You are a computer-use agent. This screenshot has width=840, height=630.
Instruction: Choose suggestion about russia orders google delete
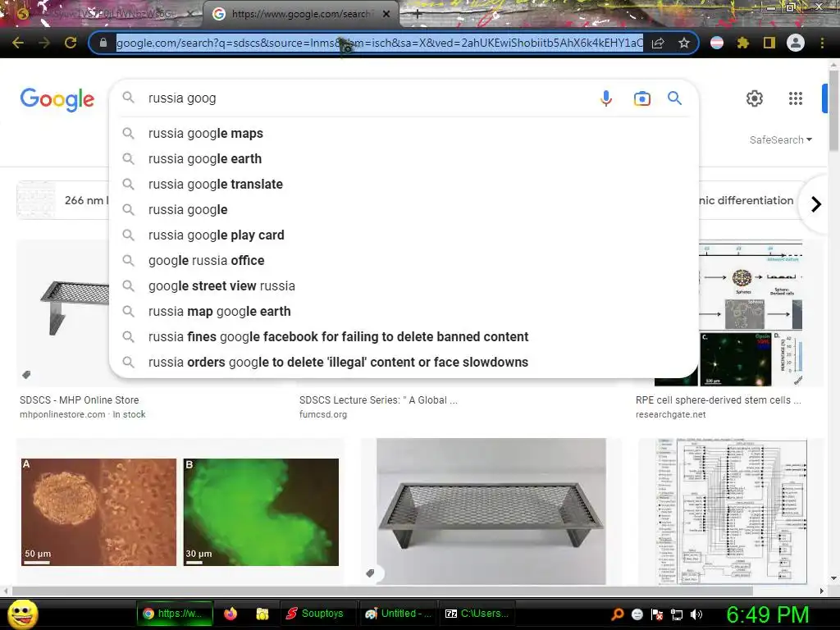404,362
